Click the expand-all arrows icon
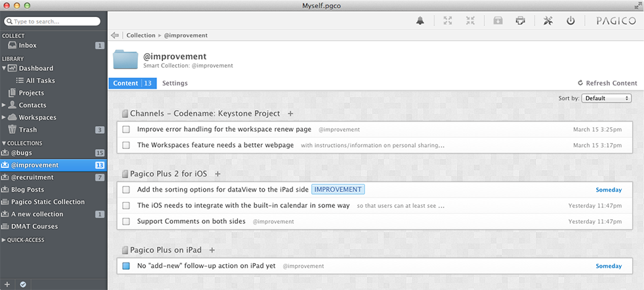This screenshot has width=644, height=290. pos(448,21)
